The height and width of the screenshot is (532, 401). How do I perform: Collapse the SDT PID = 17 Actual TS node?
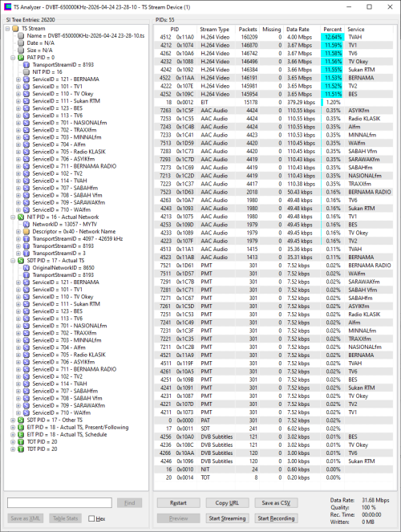click(x=13, y=261)
